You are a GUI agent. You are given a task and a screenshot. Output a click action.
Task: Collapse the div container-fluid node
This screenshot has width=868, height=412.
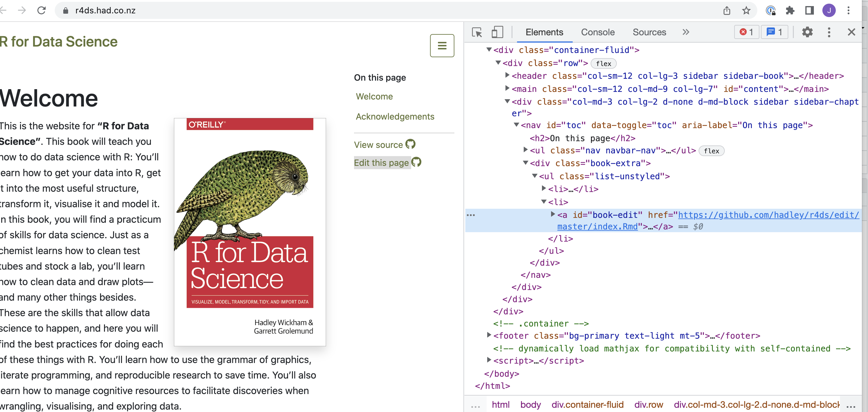(x=489, y=50)
